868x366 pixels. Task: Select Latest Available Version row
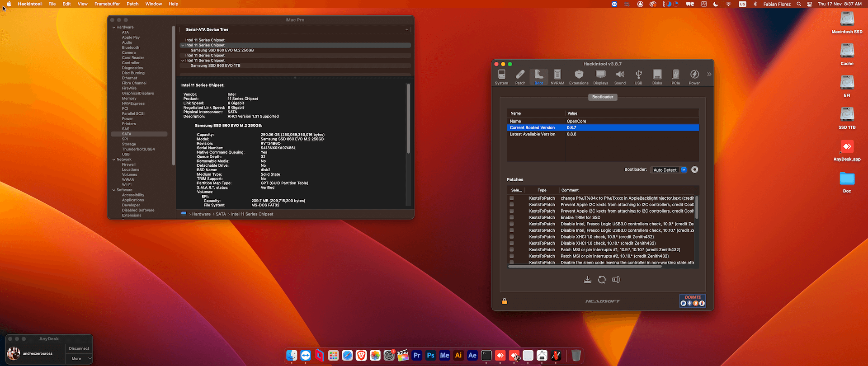point(603,134)
